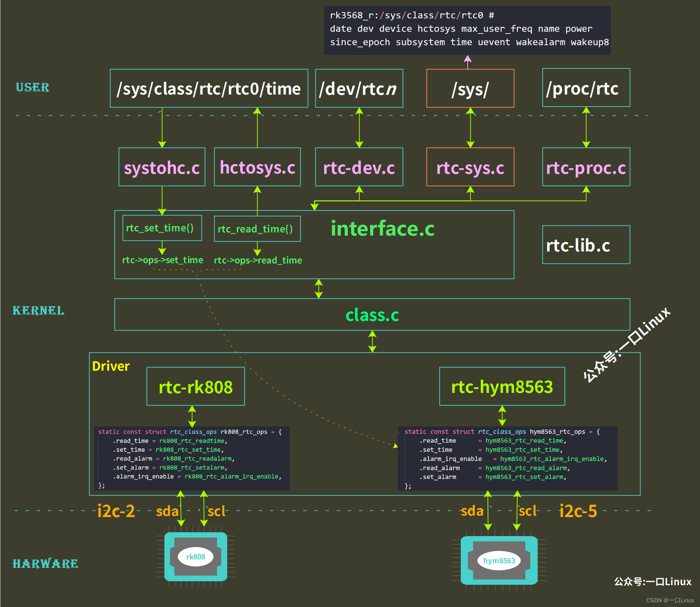Screen dimensions: 700x607
Task: Click the hym8563 chip icon
Action: [499, 560]
